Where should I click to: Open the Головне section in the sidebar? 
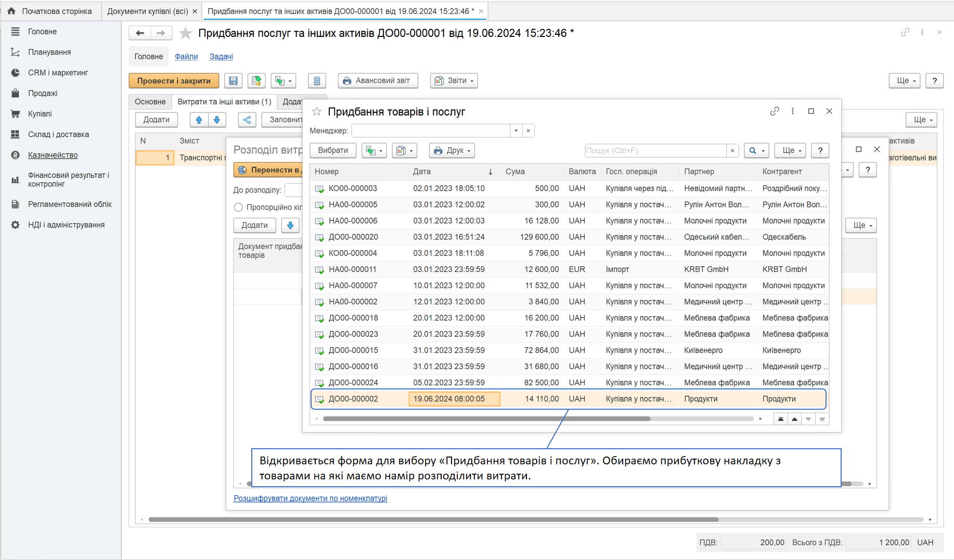pos(42,32)
